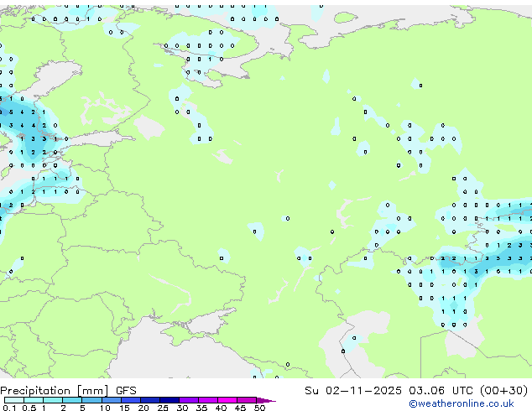
Task: Click the legend label "20"
Action: 143,408
